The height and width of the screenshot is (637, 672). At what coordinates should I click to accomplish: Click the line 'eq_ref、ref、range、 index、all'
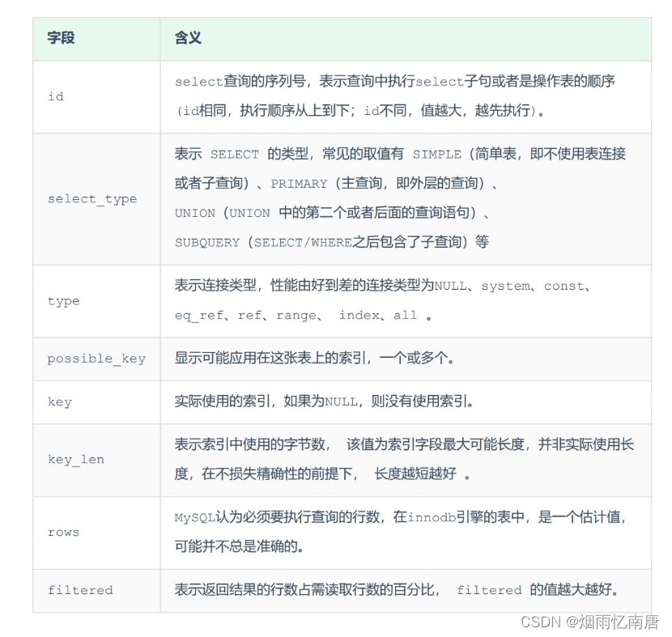click(303, 316)
